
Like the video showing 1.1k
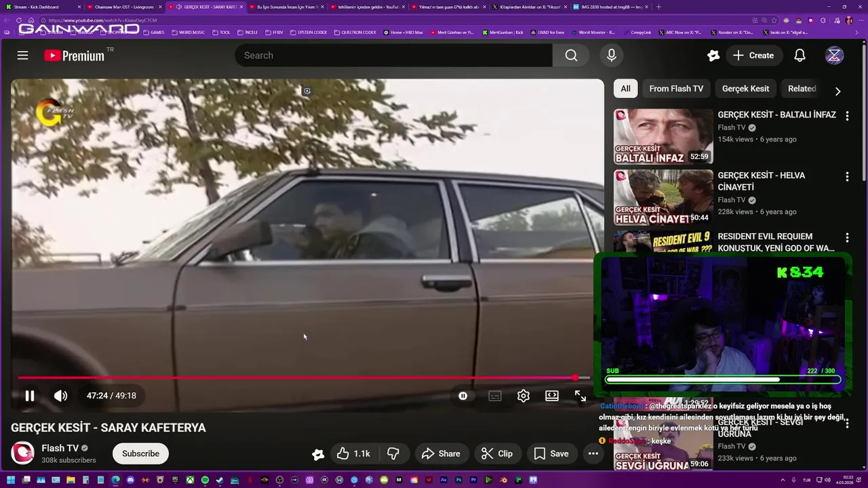353,453
